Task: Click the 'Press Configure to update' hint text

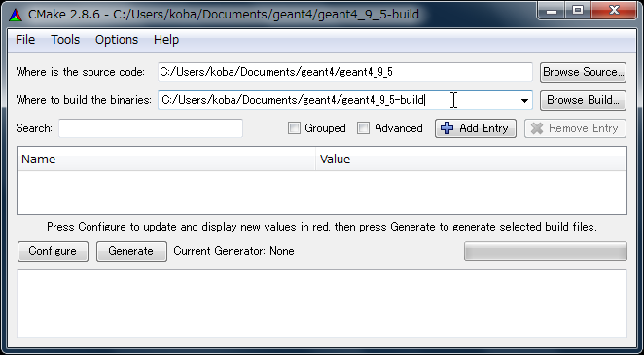Action: 322,227
